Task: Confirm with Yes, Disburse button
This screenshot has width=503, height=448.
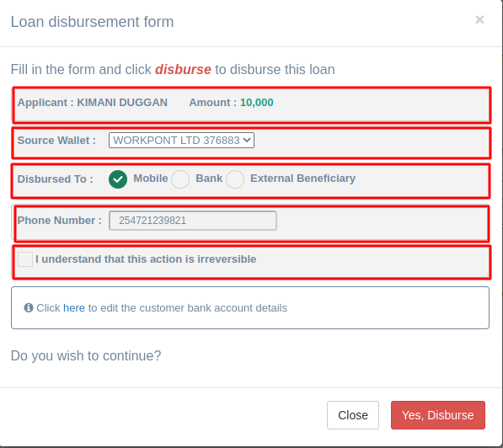Action: (438, 415)
